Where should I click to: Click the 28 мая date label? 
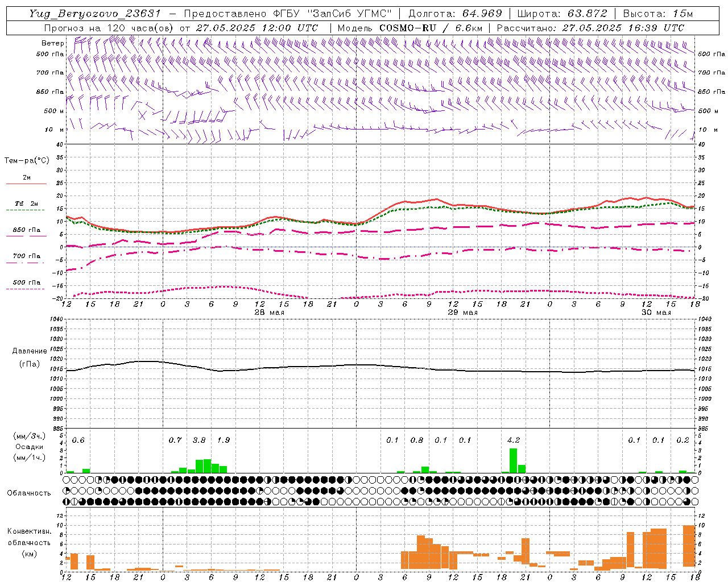(x=270, y=313)
